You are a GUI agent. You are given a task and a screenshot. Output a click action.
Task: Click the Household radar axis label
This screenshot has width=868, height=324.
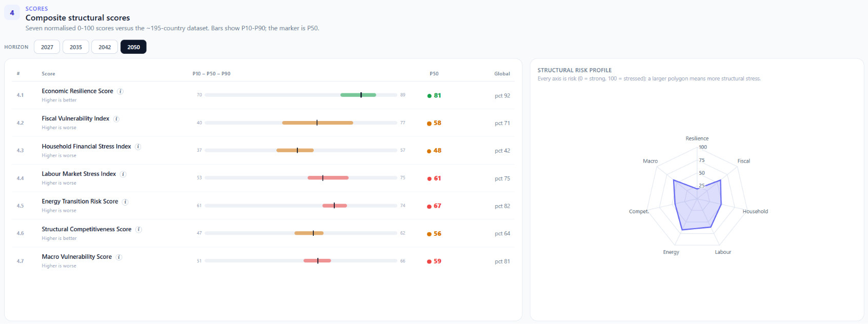tap(755, 211)
